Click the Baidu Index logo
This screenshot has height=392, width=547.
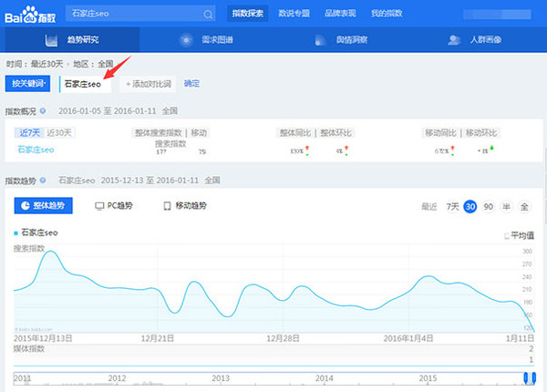coord(29,14)
